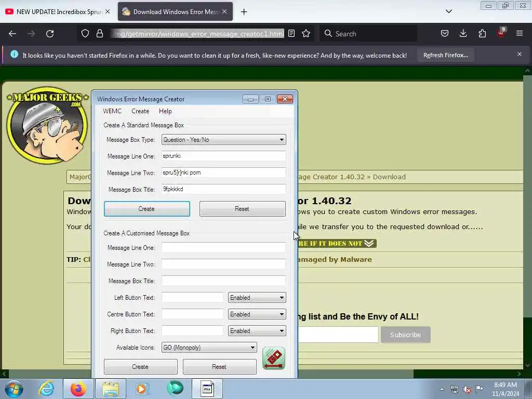Open the Action Center flag icon
Screen dimensions: 532x399
[x=479, y=389]
